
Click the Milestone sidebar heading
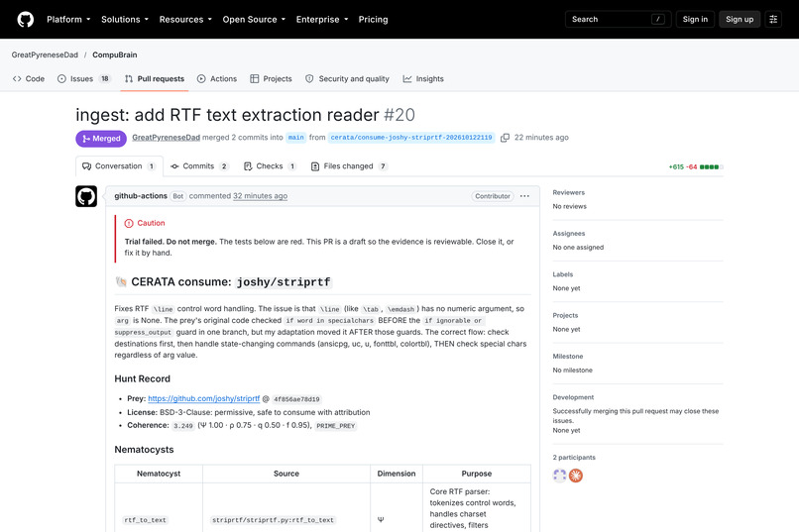click(x=568, y=357)
